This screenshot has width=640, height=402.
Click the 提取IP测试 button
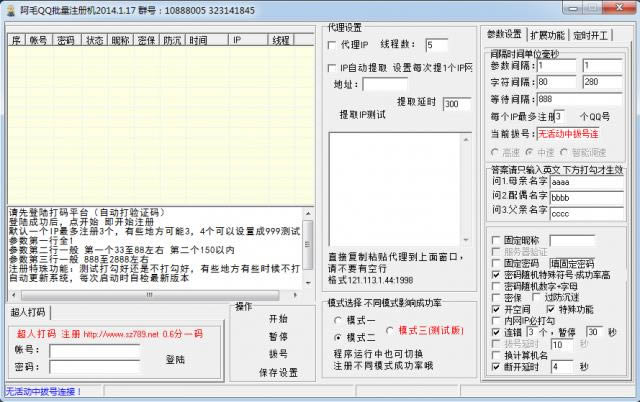[x=362, y=115]
